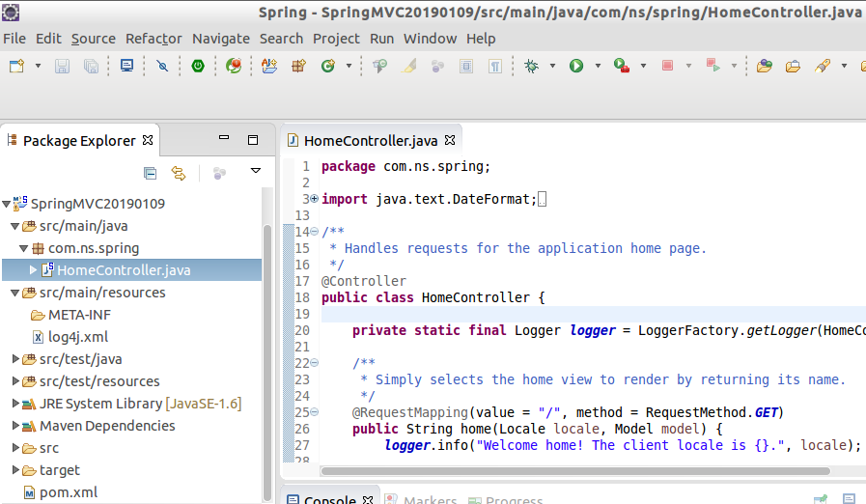866x504 pixels.
Task: Click the Relaunch stop-and-run icon
Action: [x=713, y=66]
